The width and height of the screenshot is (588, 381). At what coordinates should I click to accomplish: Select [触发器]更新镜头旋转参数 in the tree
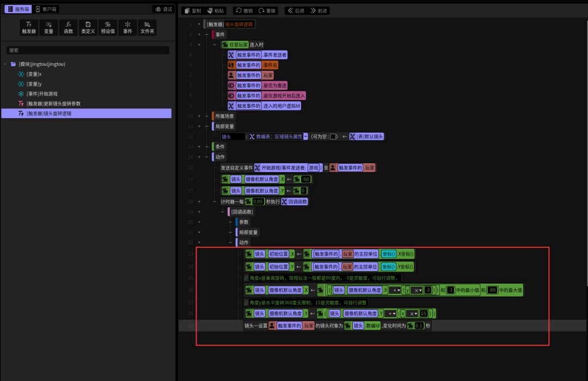click(x=53, y=103)
